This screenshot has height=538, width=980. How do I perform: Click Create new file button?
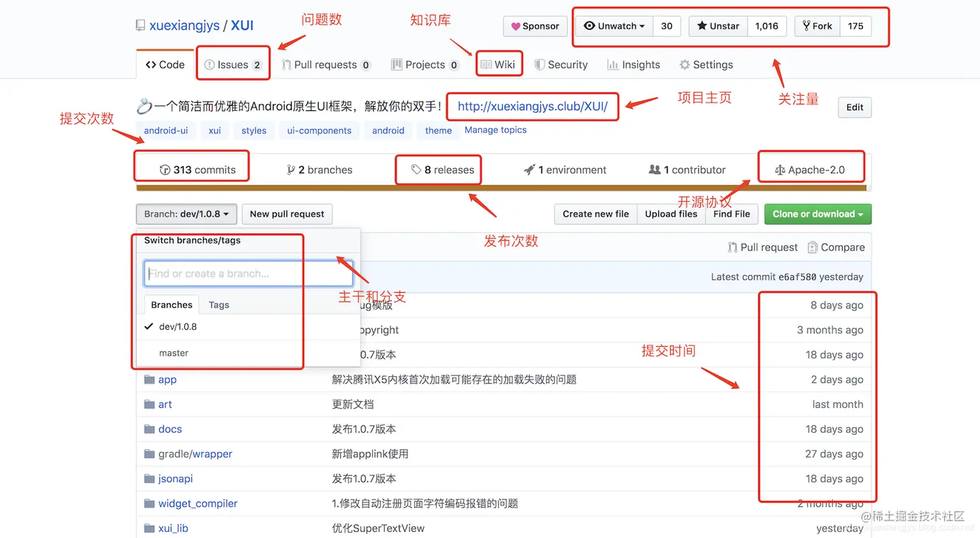click(596, 214)
